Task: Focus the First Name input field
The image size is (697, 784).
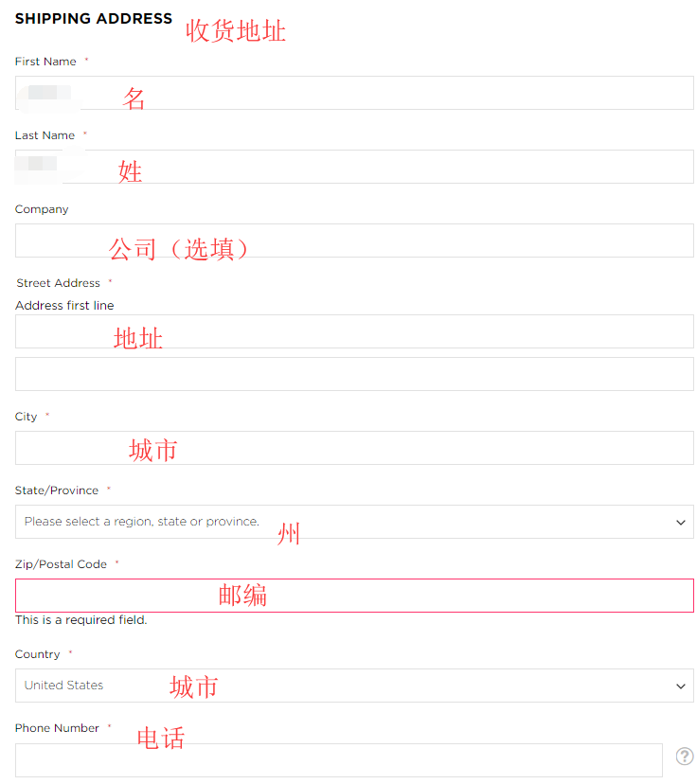Action: point(354,93)
